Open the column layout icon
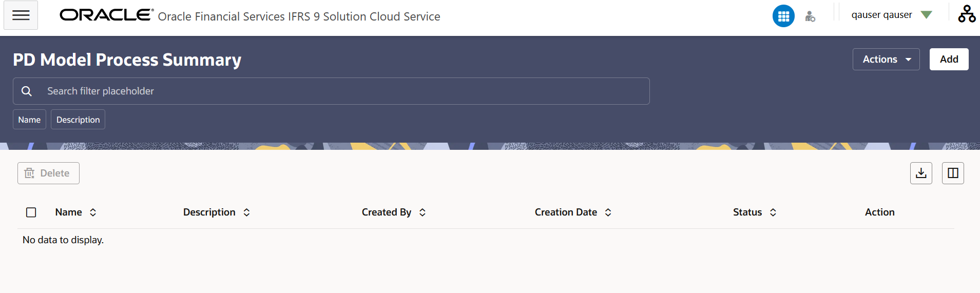Image resolution: width=980 pixels, height=293 pixels. pyautogui.click(x=953, y=173)
